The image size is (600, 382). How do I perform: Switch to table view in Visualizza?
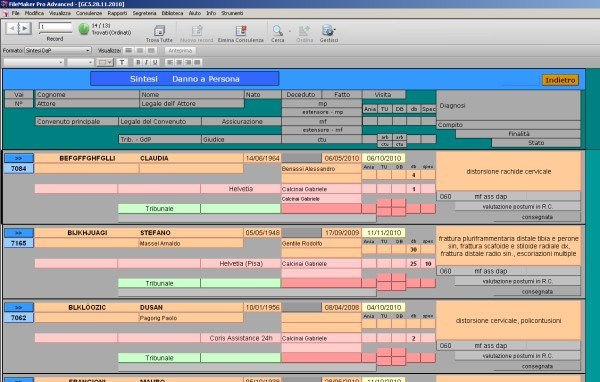(152, 51)
